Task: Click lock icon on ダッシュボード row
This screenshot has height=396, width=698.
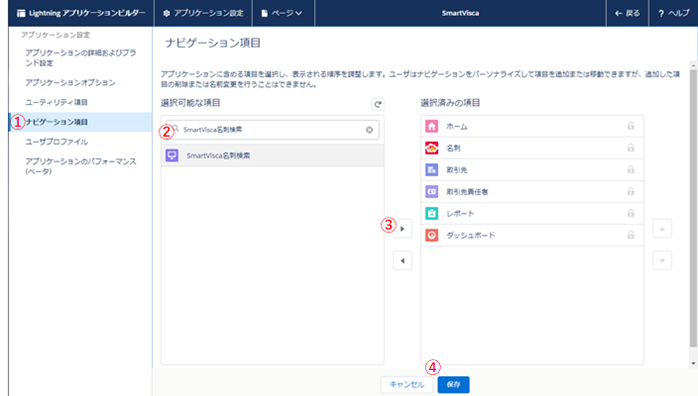Action: [631, 235]
